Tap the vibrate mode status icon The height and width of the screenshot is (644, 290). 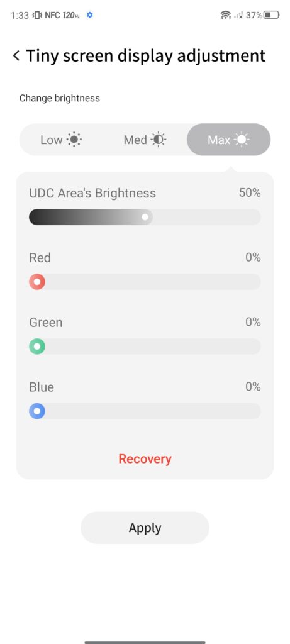[x=37, y=15]
